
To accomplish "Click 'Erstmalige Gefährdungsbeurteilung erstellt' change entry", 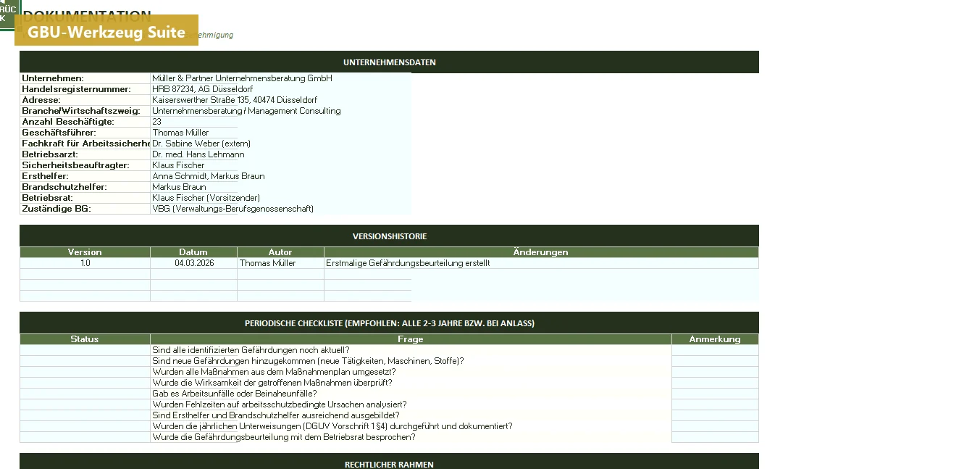I will [541, 263].
